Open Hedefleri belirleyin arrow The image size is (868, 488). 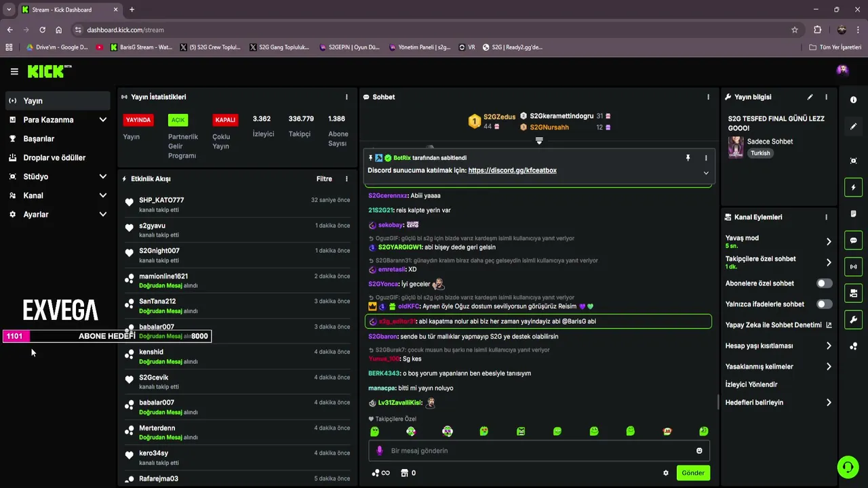(x=829, y=403)
